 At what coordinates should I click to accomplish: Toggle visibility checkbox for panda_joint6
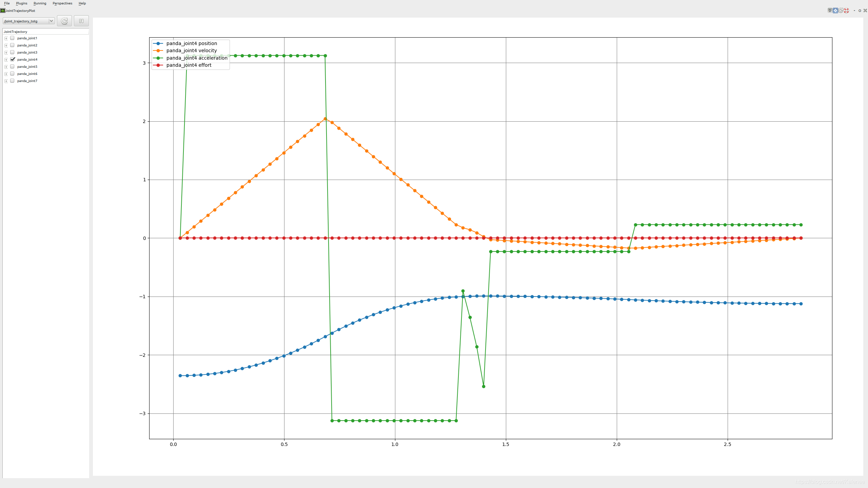click(x=12, y=73)
